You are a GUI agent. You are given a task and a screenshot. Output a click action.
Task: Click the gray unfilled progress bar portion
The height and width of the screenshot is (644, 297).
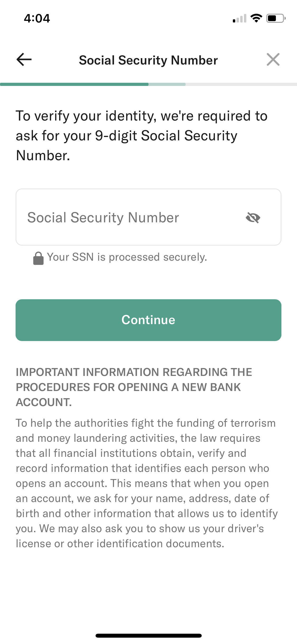click(241, 84)
